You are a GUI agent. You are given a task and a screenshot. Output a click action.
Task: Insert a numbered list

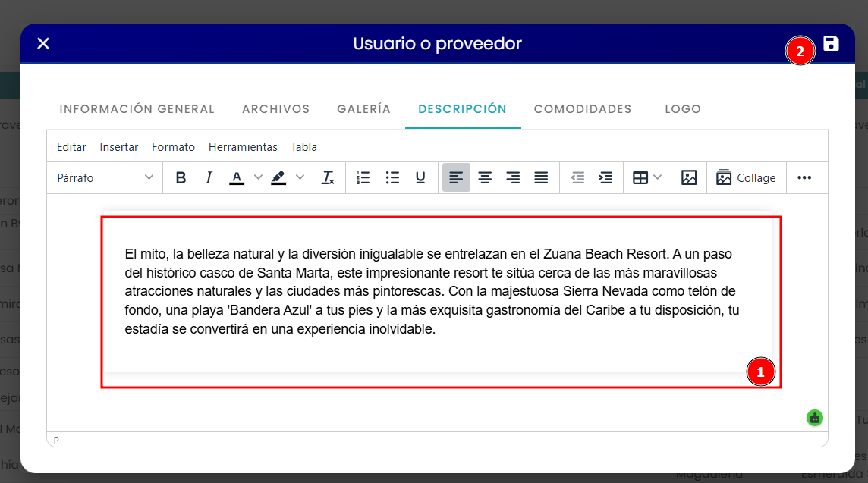click(363, 177)
